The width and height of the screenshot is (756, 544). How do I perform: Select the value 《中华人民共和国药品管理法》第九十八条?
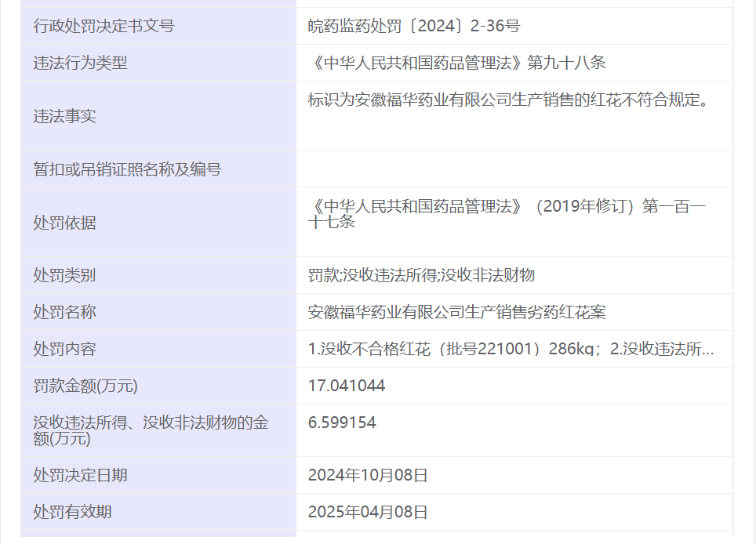point(457,63)
